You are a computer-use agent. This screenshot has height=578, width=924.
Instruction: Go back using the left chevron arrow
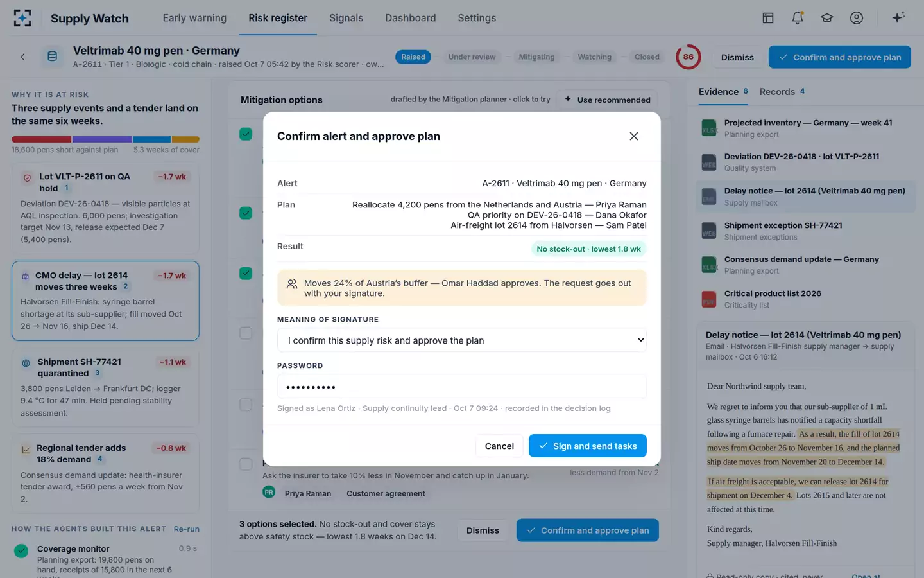22,57
